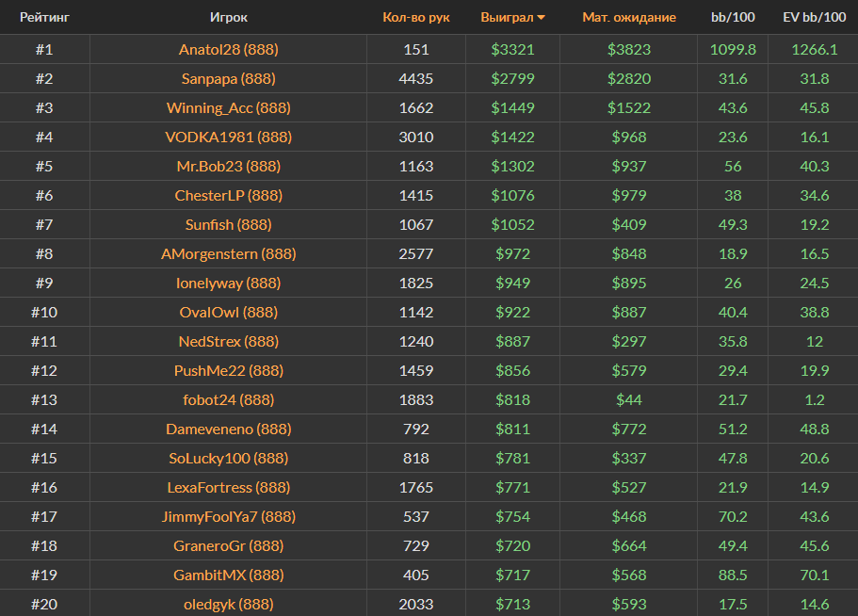Screen dimensions: 858x616
Task: Click the bb/100 column header
Action: pos(732,18)
